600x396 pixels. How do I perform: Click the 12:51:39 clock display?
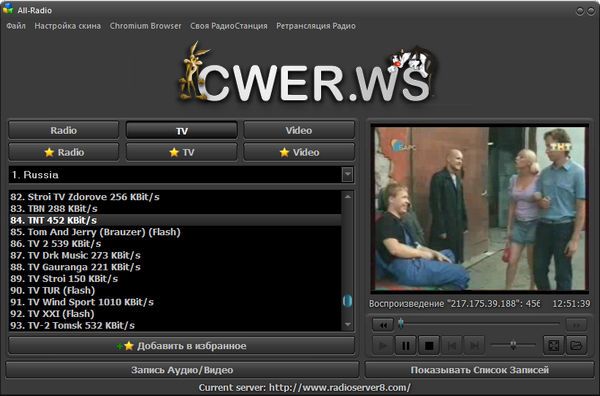tap(571, 304)
